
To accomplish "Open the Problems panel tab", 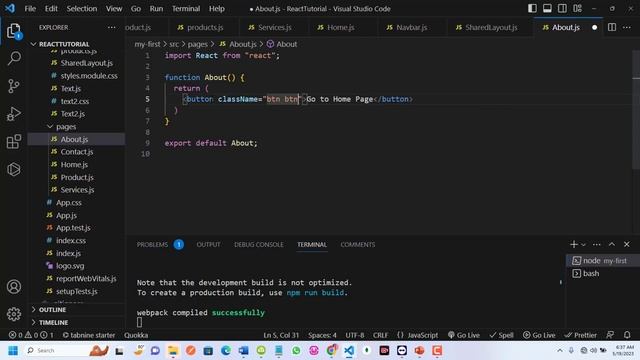I will coord(160,244).
